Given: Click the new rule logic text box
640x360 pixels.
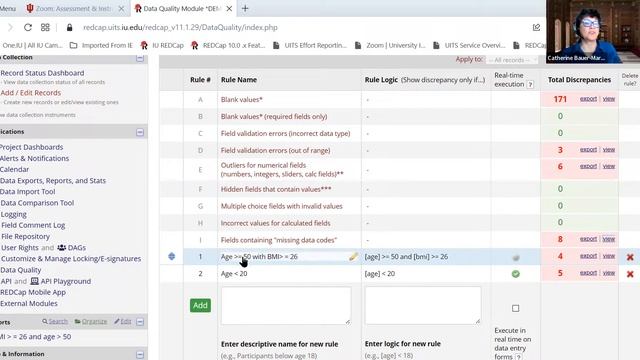Looking at the screenshot, I should click(x=423, y=306).
